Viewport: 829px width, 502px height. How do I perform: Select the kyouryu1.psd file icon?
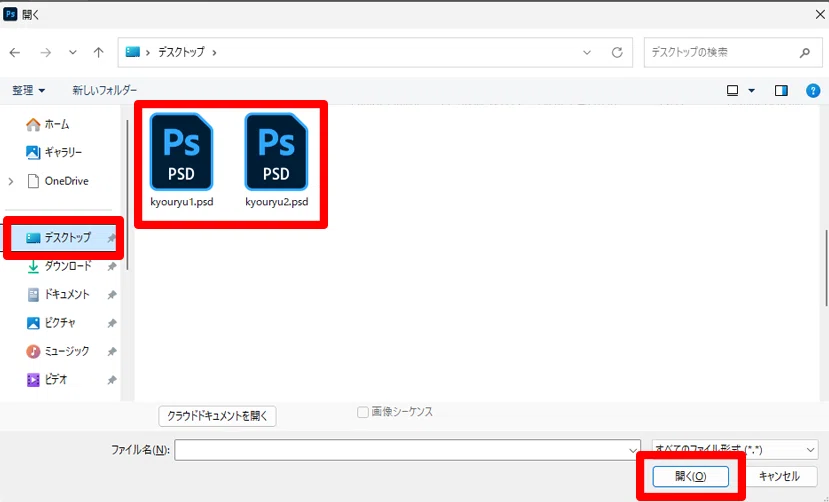click(181, 152)
